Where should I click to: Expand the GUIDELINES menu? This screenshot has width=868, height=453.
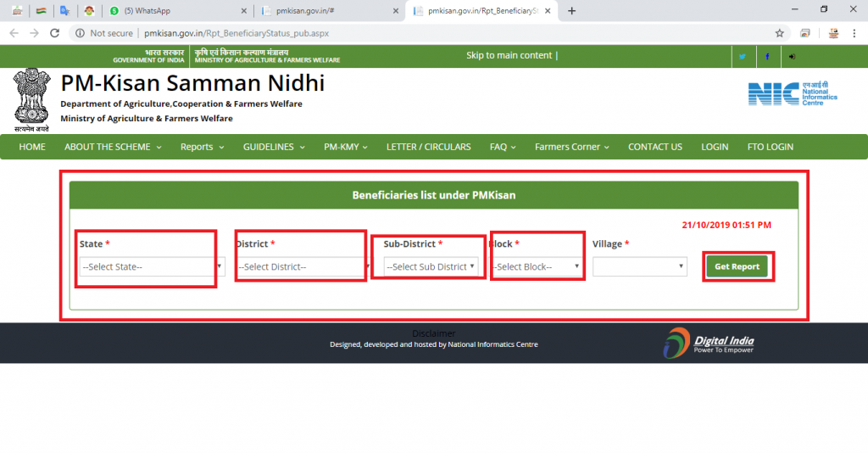coord(274,147)
